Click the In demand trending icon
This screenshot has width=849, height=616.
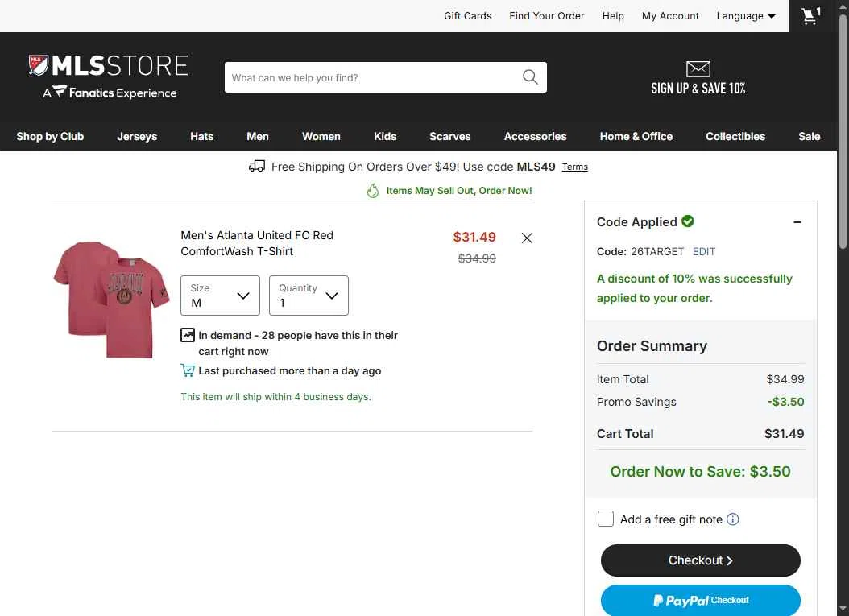[x=188, y=335]
